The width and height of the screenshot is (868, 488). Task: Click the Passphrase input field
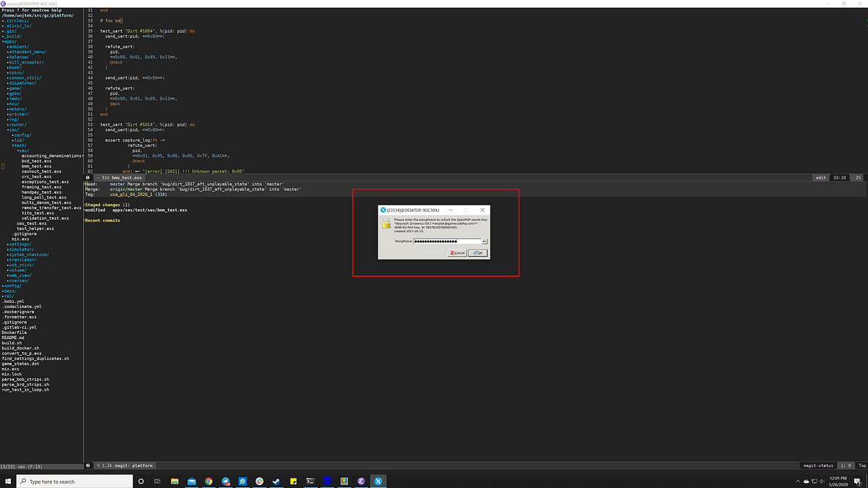[443, 241]
